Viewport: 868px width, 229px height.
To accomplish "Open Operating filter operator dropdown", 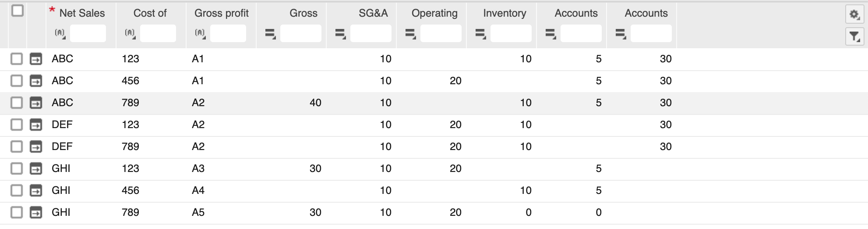I will 411,33.
